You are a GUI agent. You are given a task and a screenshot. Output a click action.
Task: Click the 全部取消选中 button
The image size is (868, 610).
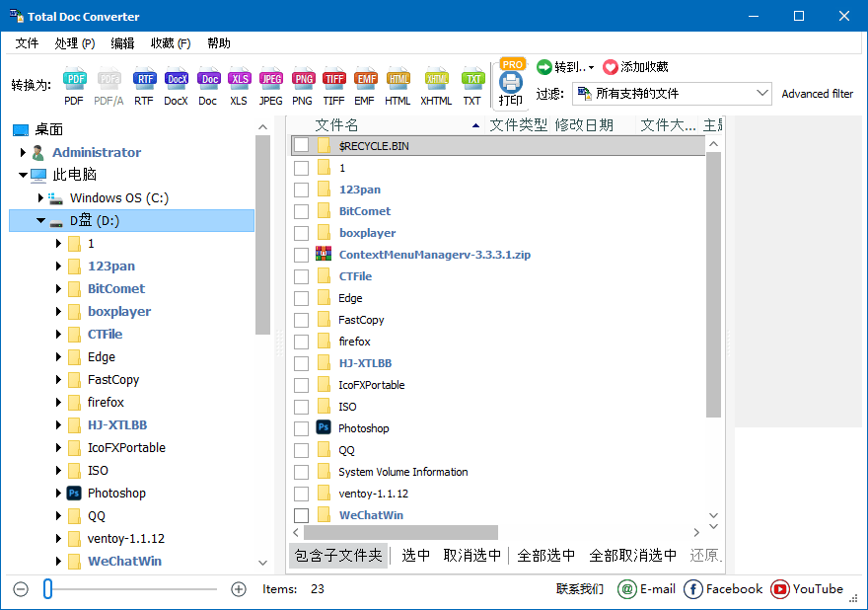(x=632, y=556)
